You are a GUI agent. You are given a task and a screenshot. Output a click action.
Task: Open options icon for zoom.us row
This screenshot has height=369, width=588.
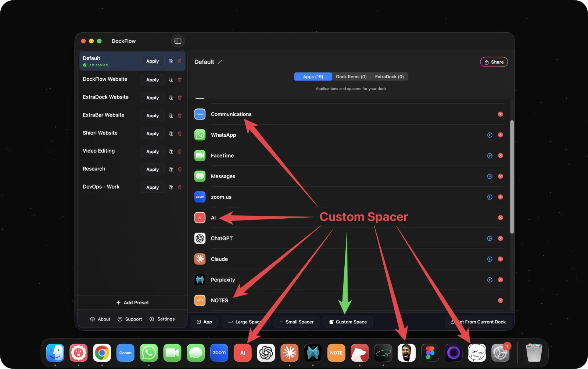click(490, 197)
